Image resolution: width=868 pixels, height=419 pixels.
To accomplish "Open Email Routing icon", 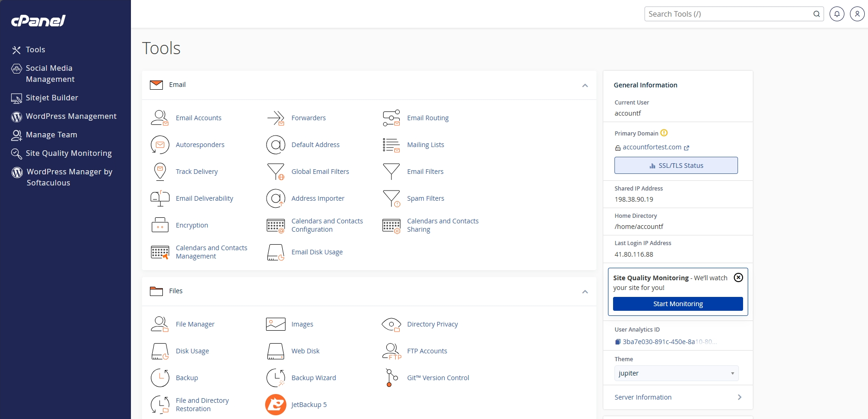I will 391,118.
